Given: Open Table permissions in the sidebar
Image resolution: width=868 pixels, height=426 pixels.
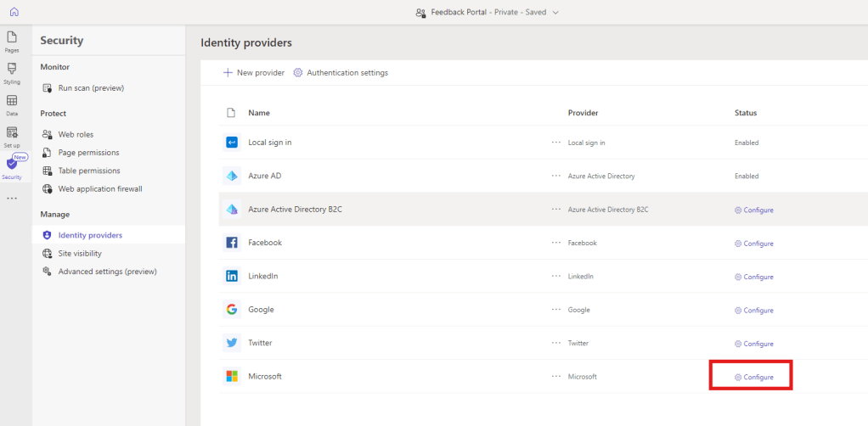Looking at the screenshot, I should 88,171.
